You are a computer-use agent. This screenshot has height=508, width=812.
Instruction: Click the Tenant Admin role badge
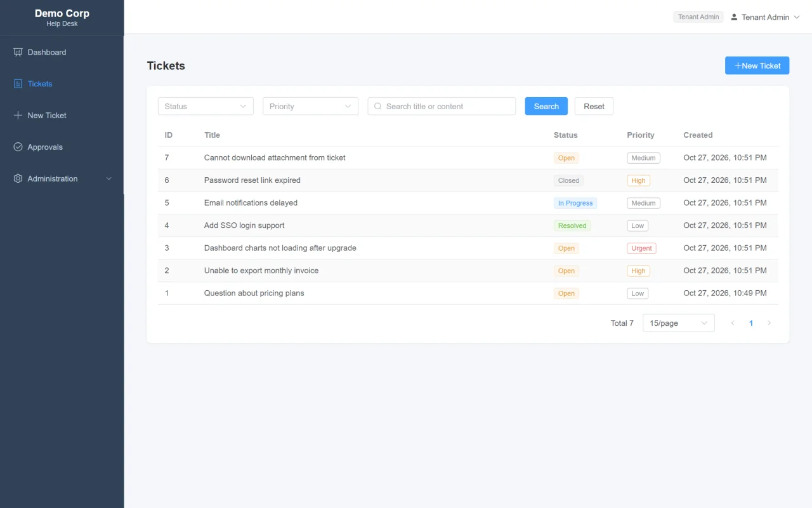click(698, 17)
